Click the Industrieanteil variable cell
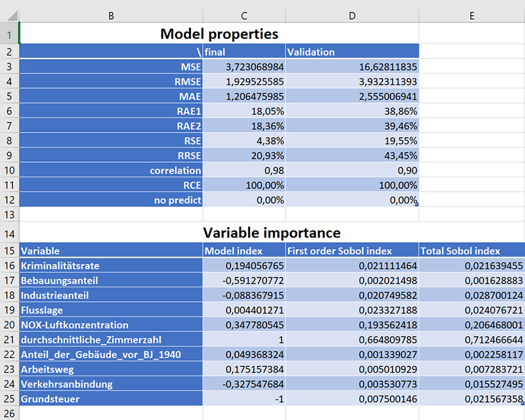The width and height of the screenshot is (525, 420). [111, 295]
